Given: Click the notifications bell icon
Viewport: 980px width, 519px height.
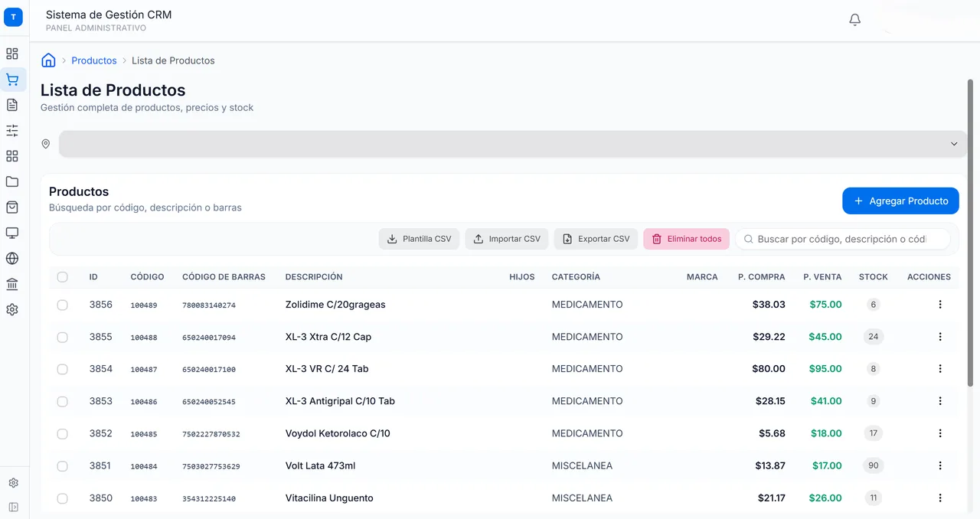Looking at the screenshot, I should 855,20.
